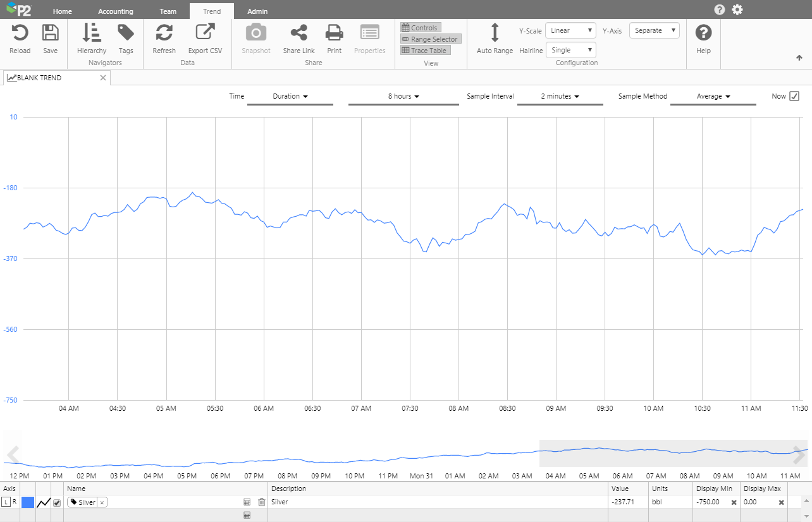The height and width of the screenshot is (522, 812).
Task: Toggle the Now checkbox
Action: 794,96
